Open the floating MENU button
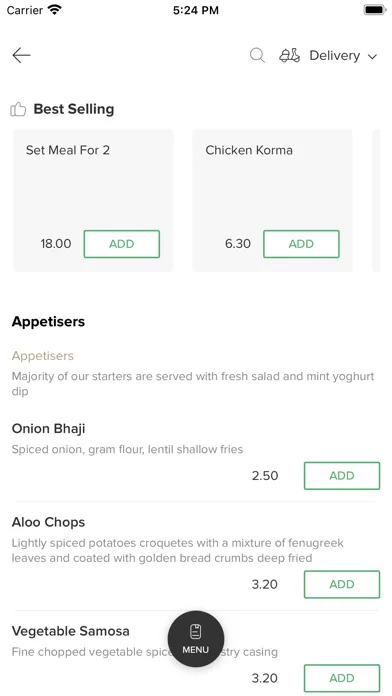392x696 pixels. click(x=196, y=639)
